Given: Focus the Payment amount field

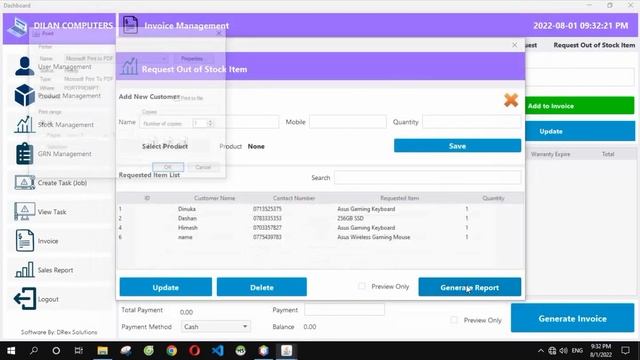Looking at the screenshot, I should click(344, 310).
